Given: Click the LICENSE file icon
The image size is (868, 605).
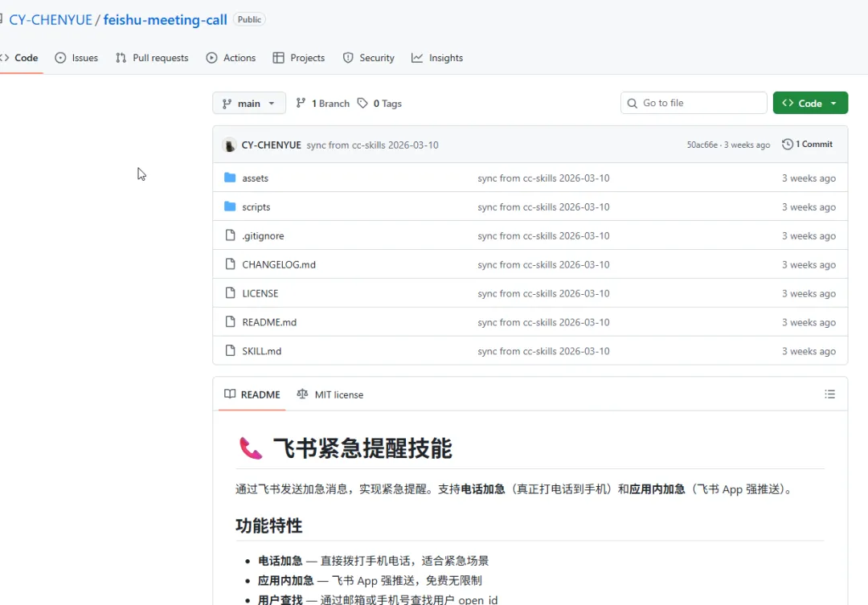Looking at the screenshot, I should coord(231,292).
